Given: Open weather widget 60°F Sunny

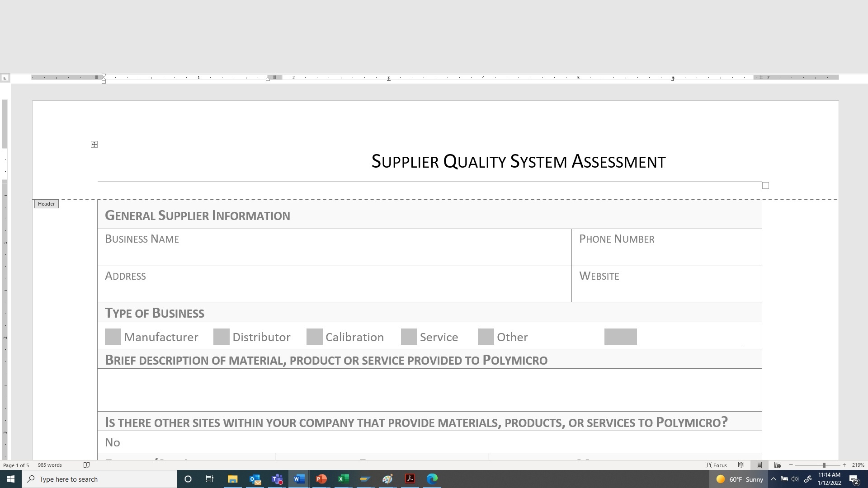Looking at the screenshot, I should (x=739, y=479).
